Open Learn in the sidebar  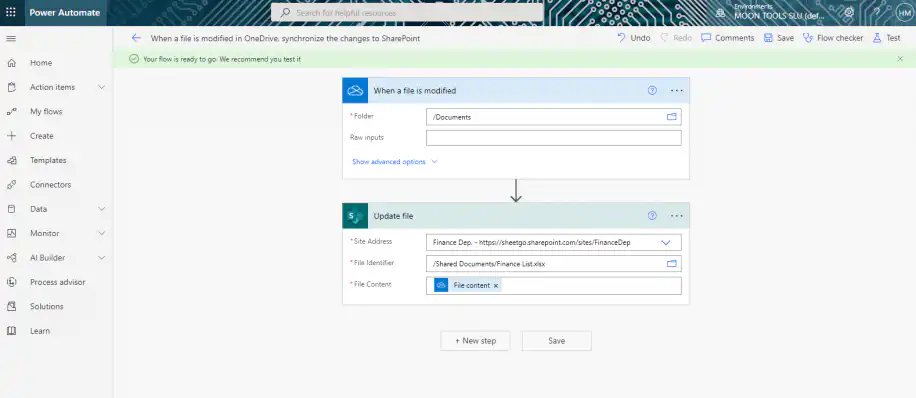[40, 331]
